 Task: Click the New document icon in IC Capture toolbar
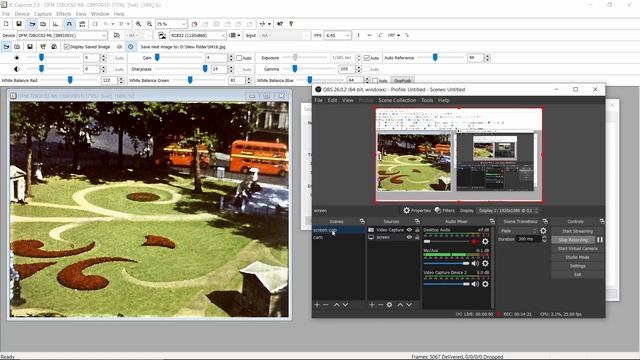(6, 24)
